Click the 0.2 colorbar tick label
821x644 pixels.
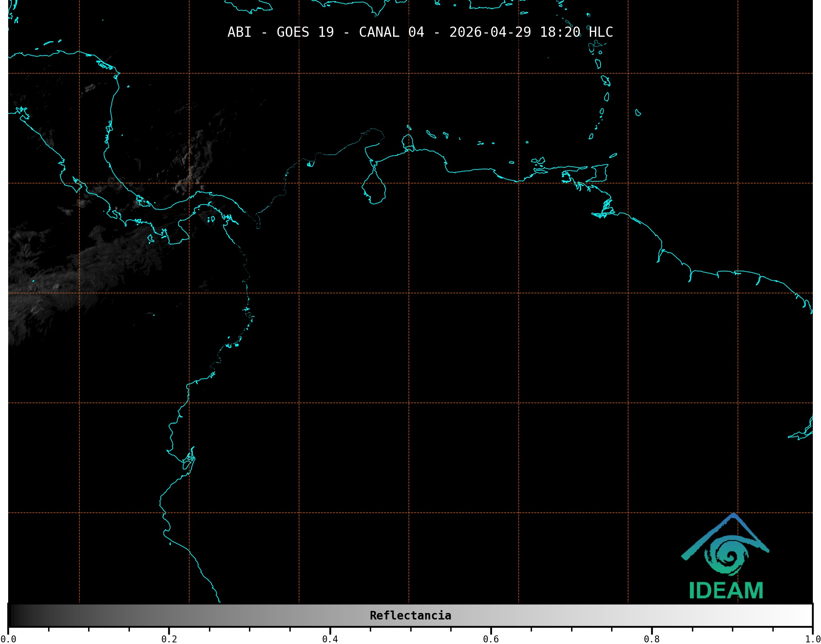click(169, 639)
